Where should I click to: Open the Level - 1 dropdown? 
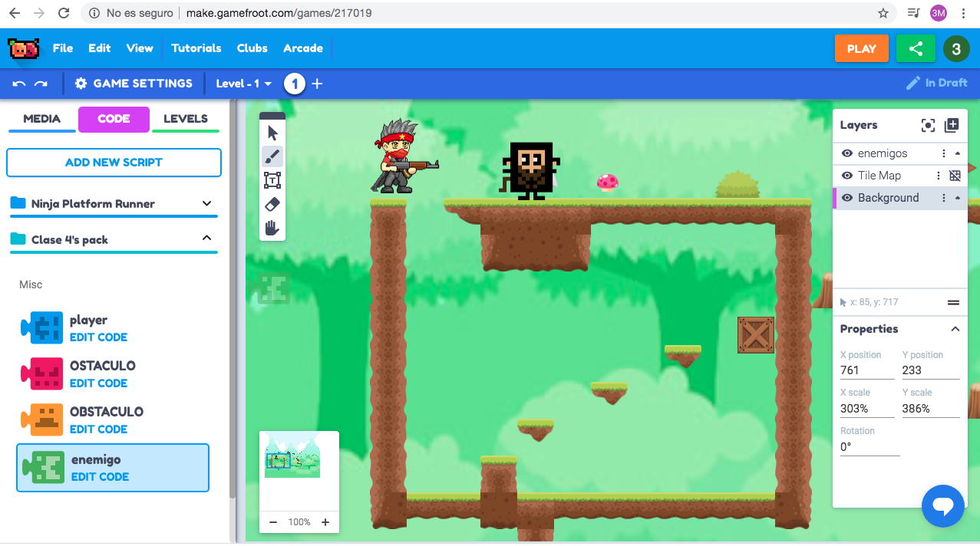(244, 84)
